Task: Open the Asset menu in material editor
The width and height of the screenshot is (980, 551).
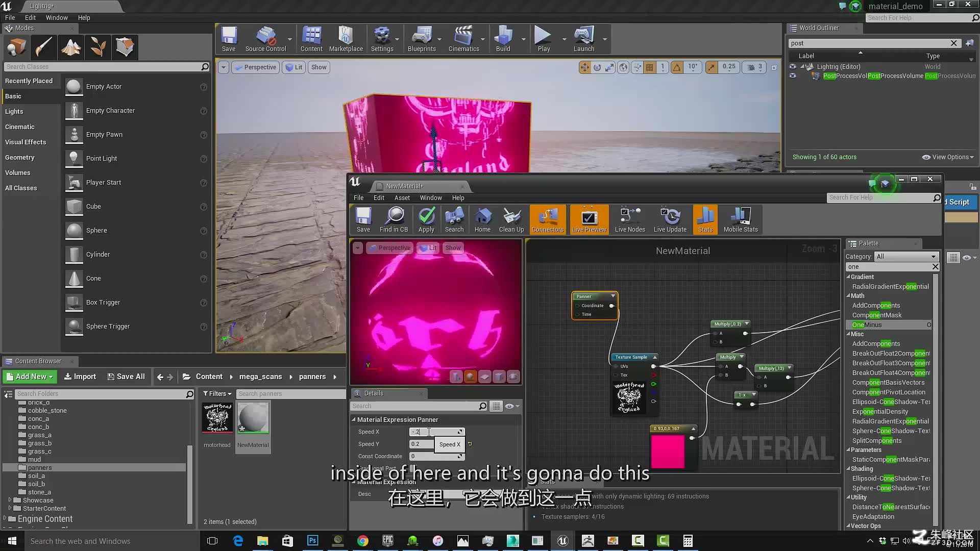Action: click(402, 198)
